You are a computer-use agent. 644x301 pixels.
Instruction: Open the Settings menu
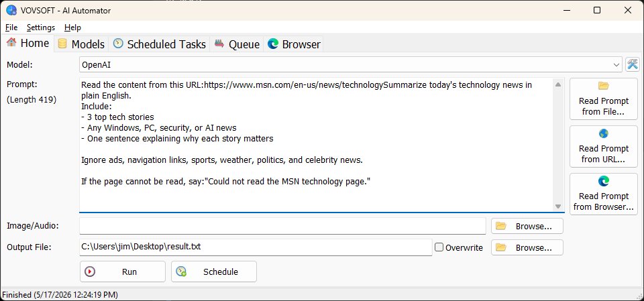(41, 27)
